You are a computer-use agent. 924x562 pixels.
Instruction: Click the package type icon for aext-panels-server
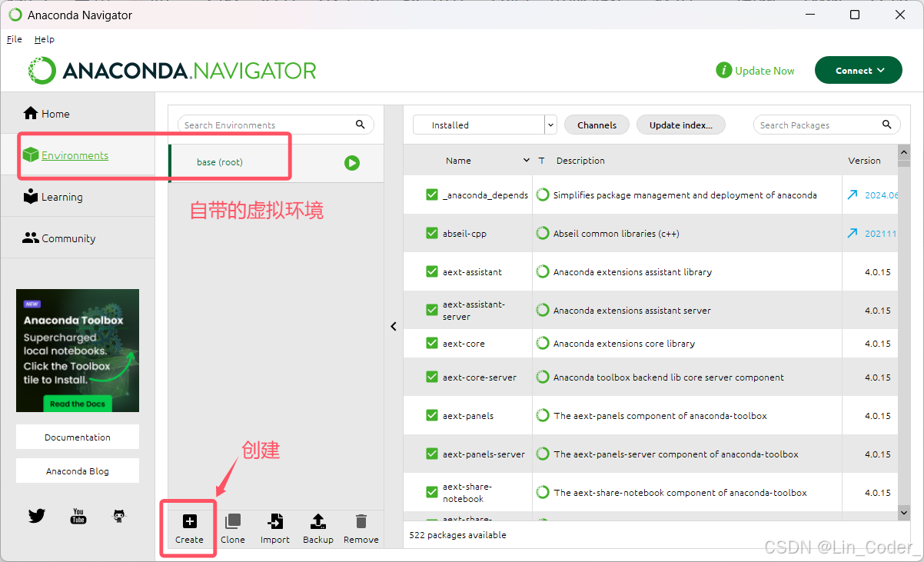click(543, 454)
